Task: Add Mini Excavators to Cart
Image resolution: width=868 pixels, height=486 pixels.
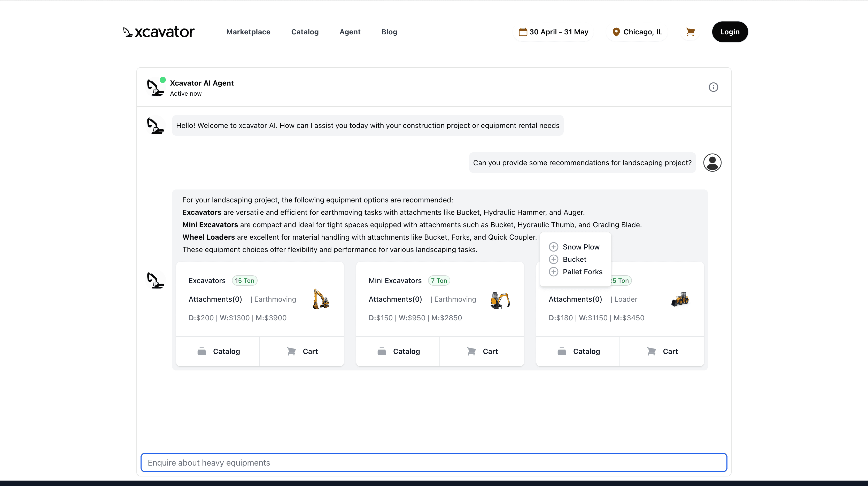Action: [x=482, y=351]
